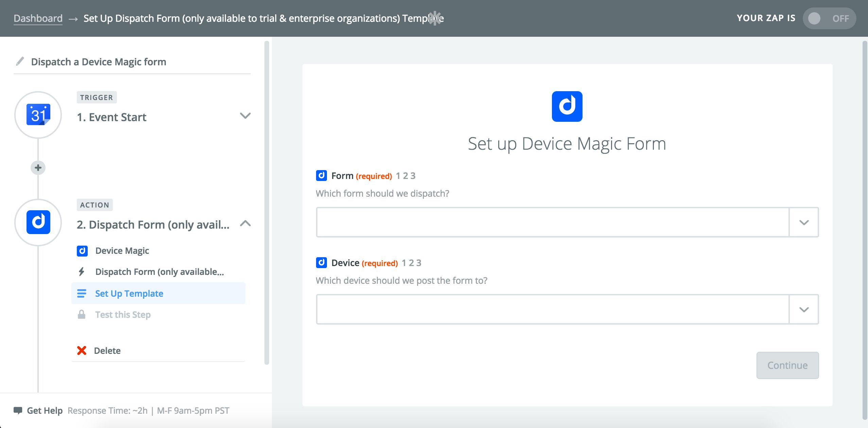868x428 pixels.
Task: Click the red X Delete icon
Action: (82, 350)
